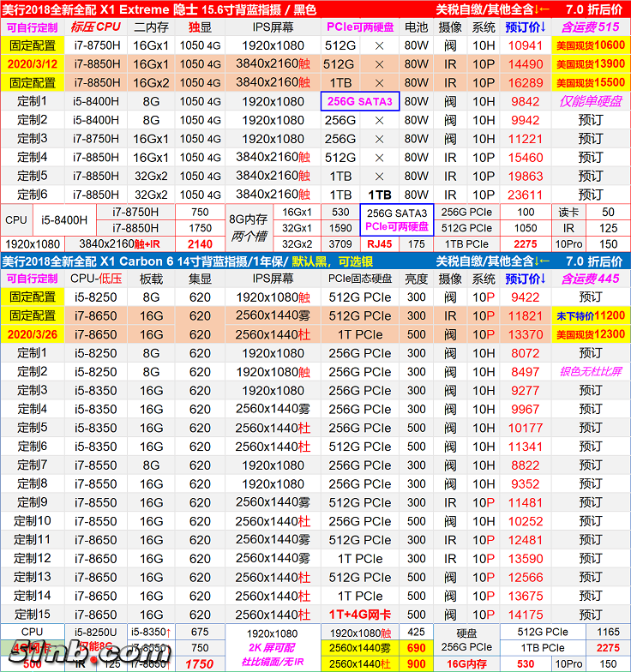Click the 14175 price in 定制15 row
Image resolution: width=631 pixels, height=672 pixels.
tap(526, 615)
